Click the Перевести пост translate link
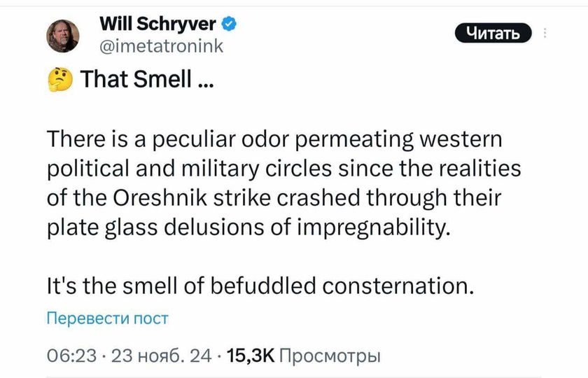 106,318
